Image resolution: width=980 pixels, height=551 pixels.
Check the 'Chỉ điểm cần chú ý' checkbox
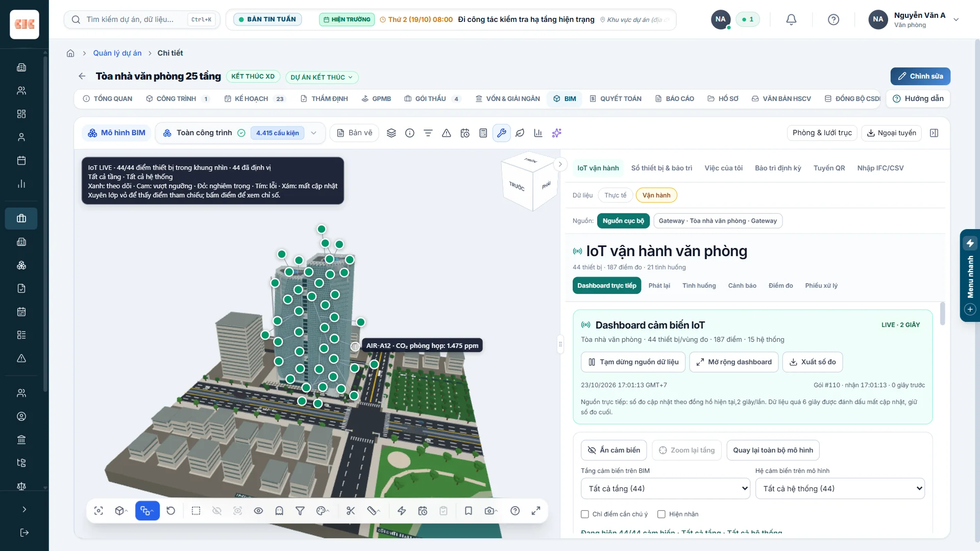[585, 514]
